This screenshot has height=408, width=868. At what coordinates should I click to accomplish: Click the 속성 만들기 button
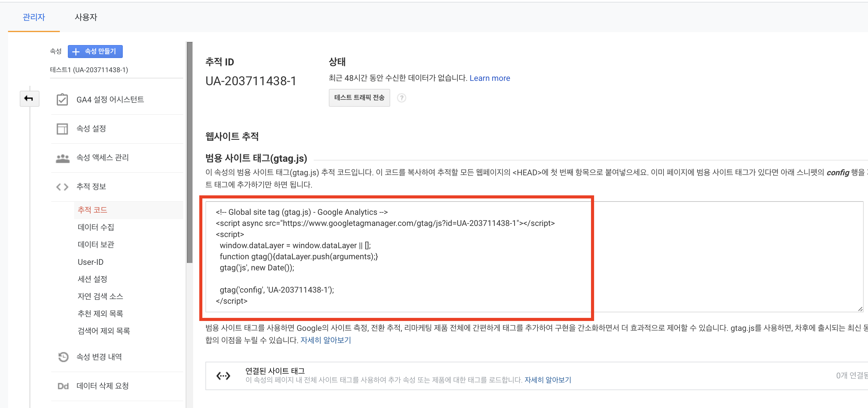click(95, 51)
